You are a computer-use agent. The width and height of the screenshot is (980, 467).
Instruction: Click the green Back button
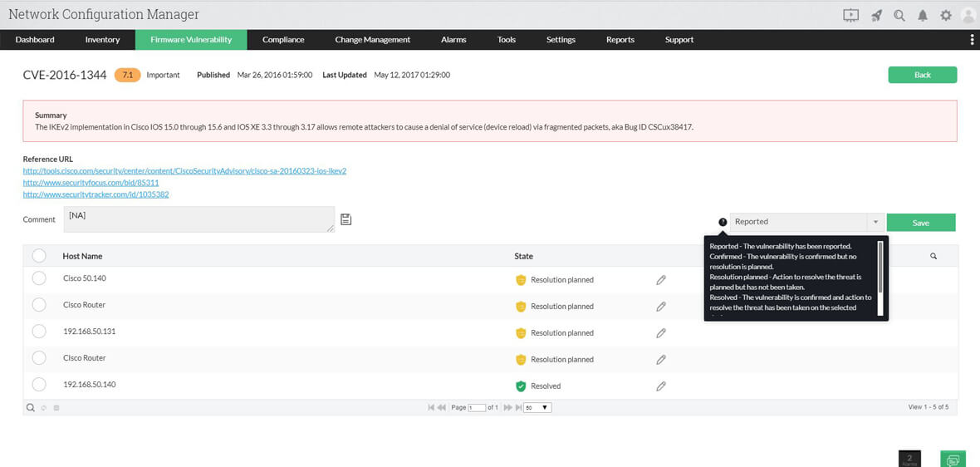[x=922, y=75]
